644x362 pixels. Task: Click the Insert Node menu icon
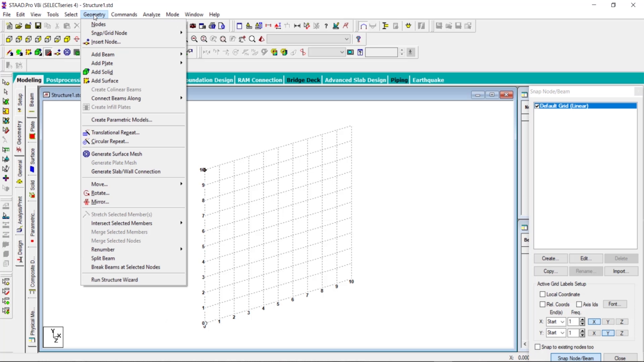[x=87, y=42]
